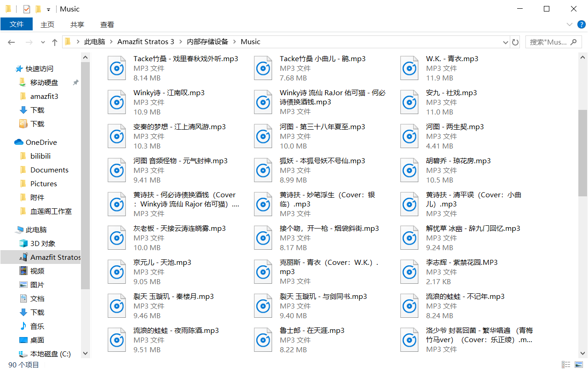The height and width of the screenshot is (372, 588).
Task: Navigate to 内部存储设备 in breadcrumb
Action: click(208, 41)
